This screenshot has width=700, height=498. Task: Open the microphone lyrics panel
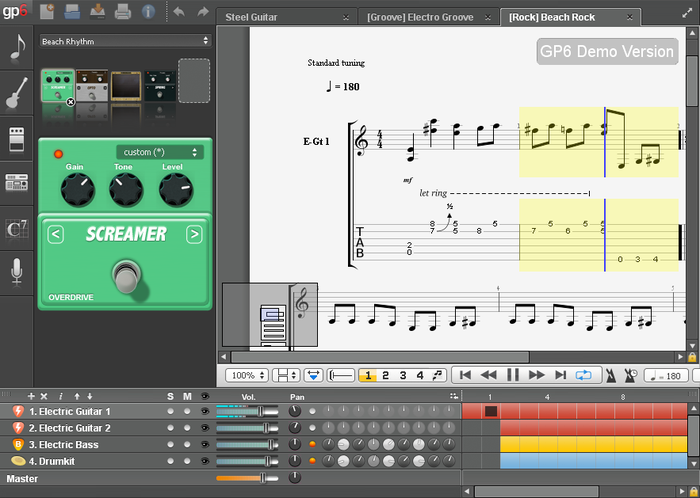[x=17, y=273]
